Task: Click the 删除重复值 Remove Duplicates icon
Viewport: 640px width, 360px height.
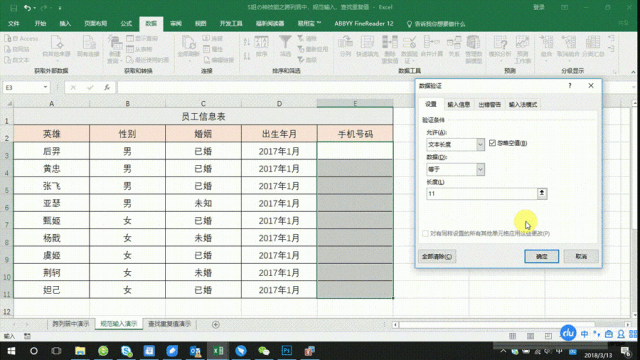Action: pyautogui.click(x=389, y=49)
